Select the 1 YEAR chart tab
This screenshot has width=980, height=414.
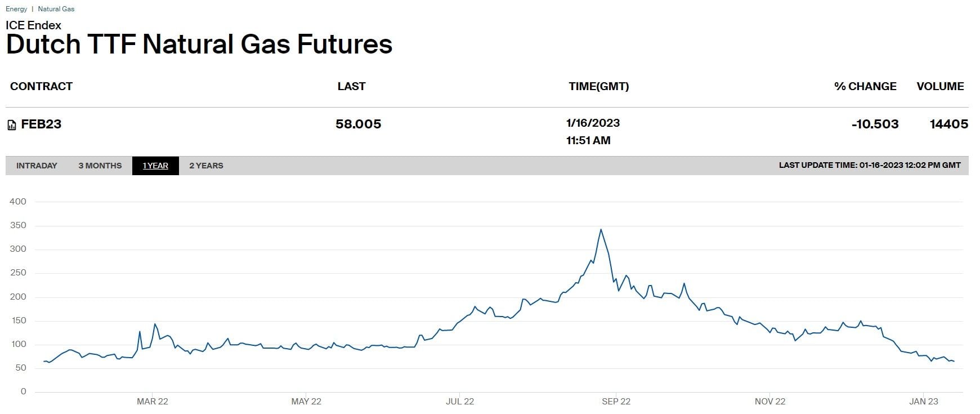[x=155, y=166]
